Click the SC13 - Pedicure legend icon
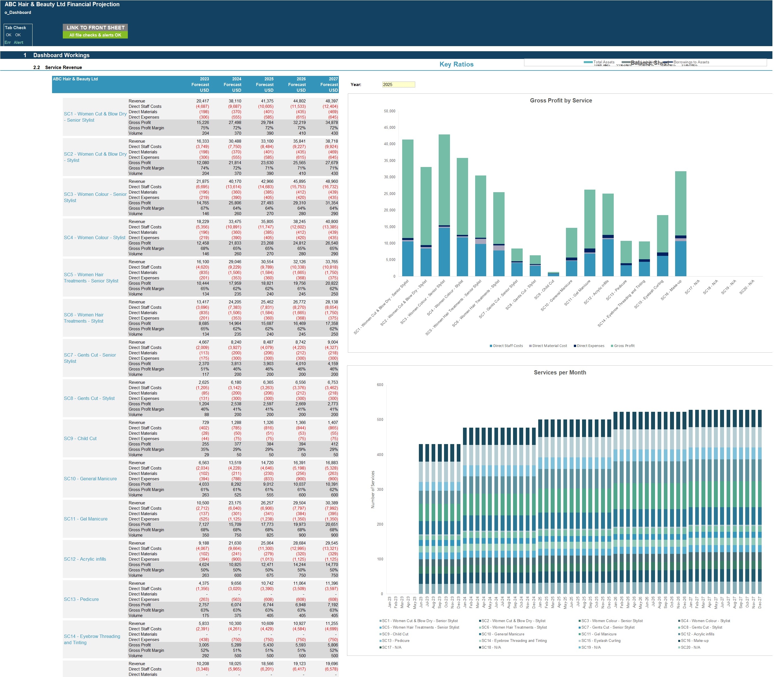 coord(380,641)
